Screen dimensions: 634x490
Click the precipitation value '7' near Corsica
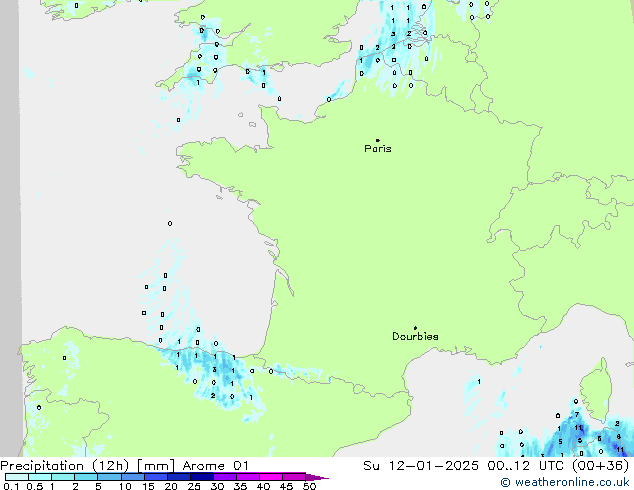point(577,414)
